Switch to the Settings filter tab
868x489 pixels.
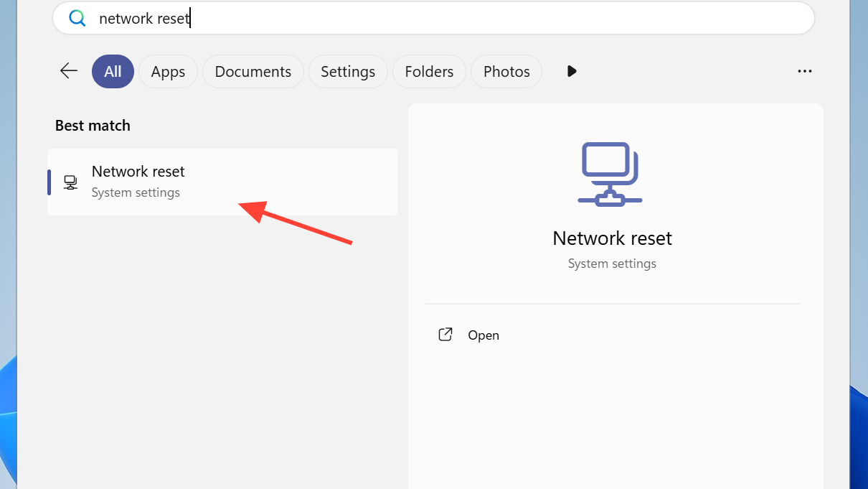(348, 72)
